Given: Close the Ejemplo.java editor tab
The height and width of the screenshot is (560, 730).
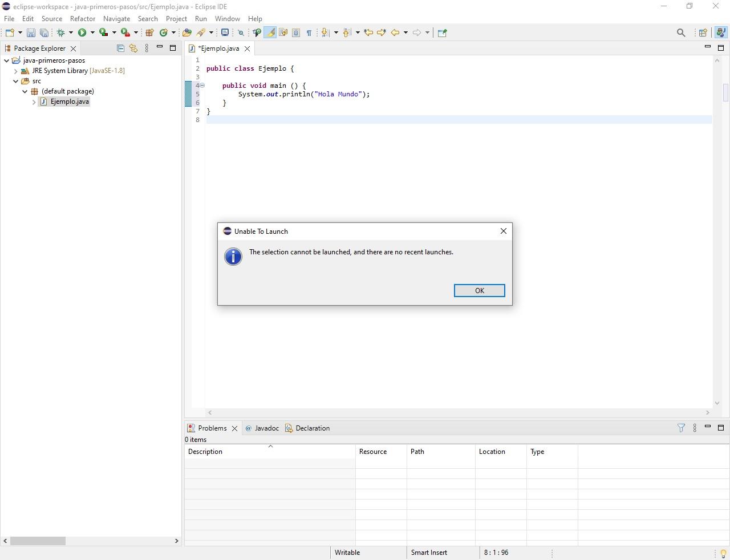Looking at the screenshot, I should (x=247, y=48).
